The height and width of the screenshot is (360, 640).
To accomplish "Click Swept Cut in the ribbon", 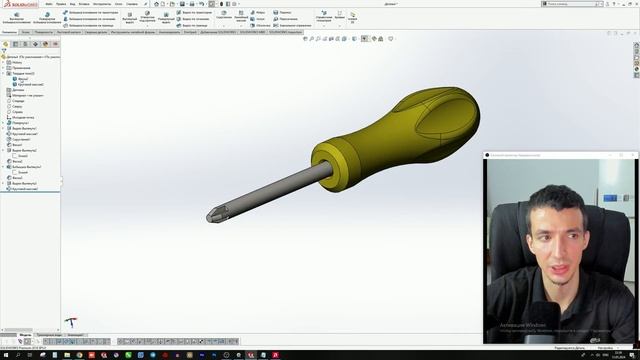I will 194,13.
